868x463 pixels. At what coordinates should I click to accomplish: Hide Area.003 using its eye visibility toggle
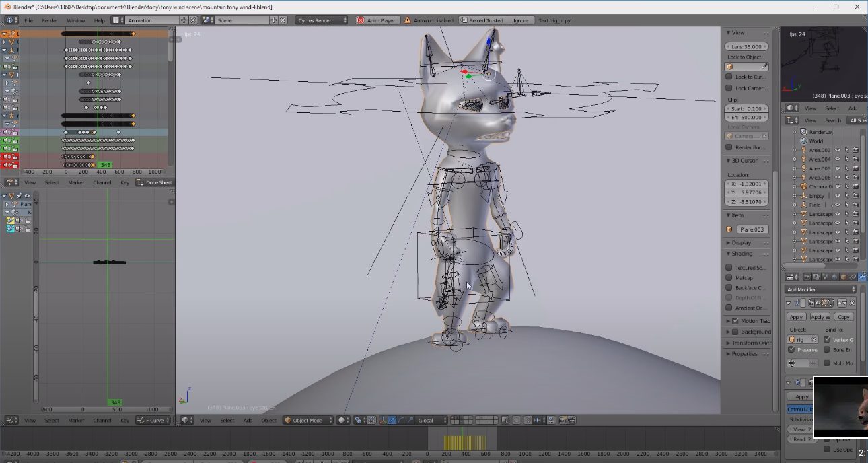pos(838,151)
